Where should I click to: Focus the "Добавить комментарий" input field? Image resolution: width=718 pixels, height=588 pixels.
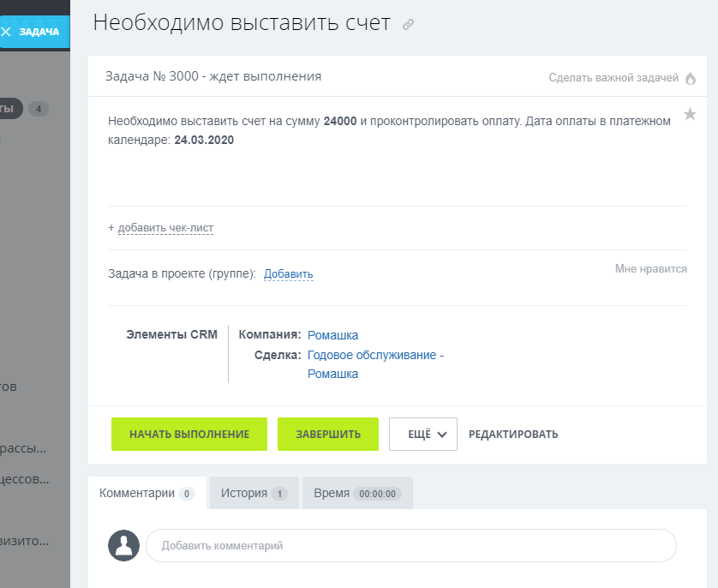(411, 545)
